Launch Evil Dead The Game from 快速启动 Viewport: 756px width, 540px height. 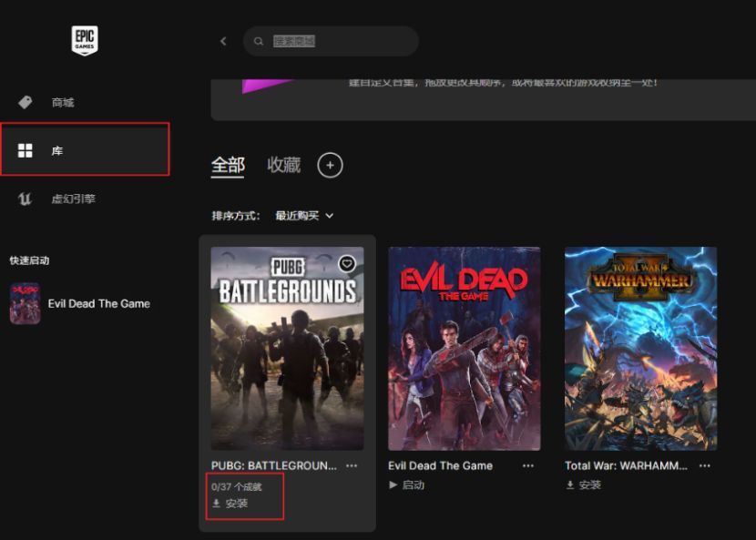point(99,304)
